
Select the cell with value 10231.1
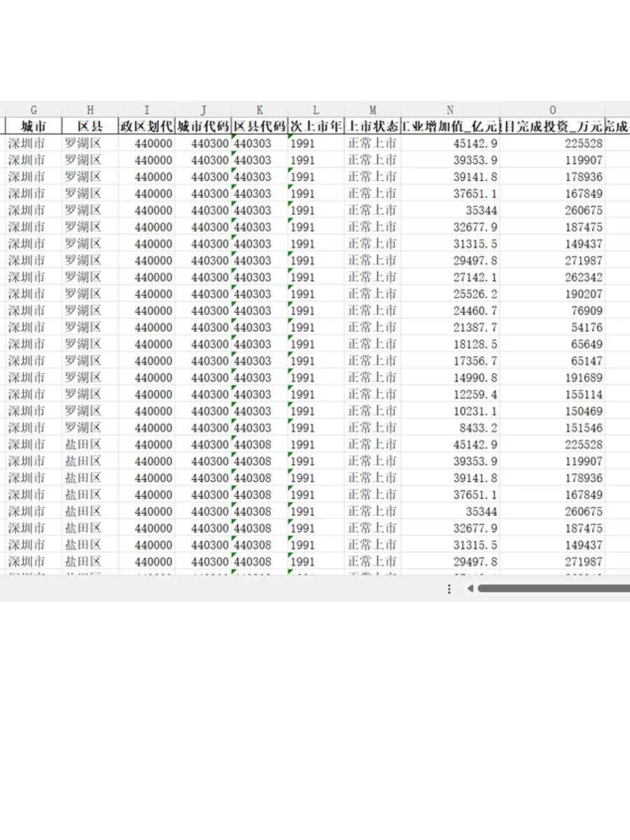[450, 411]
